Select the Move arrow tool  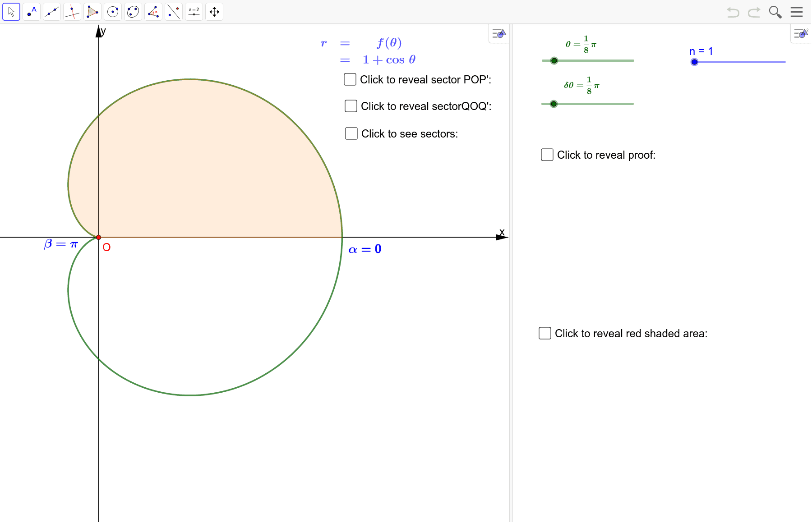pyautogui.click(x=11, y=12)
